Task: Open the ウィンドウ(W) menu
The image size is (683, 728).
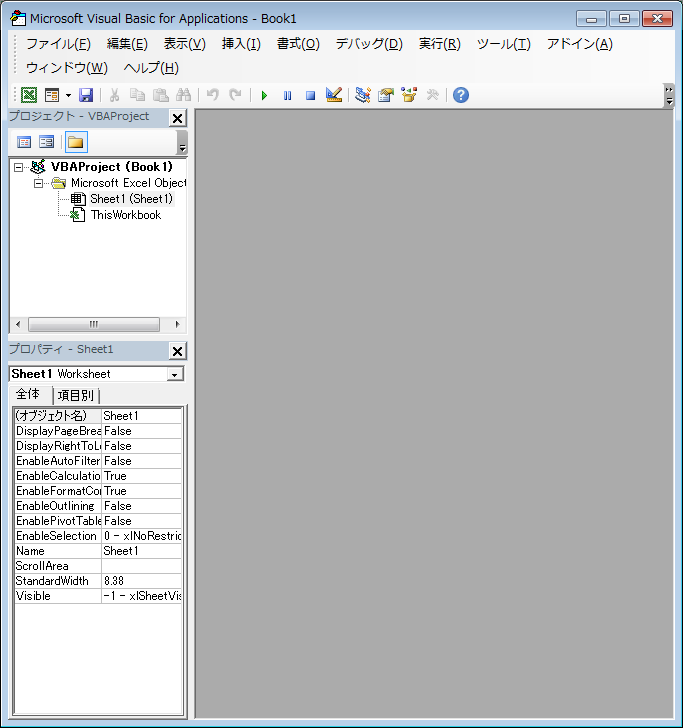Action: [66, 68]
